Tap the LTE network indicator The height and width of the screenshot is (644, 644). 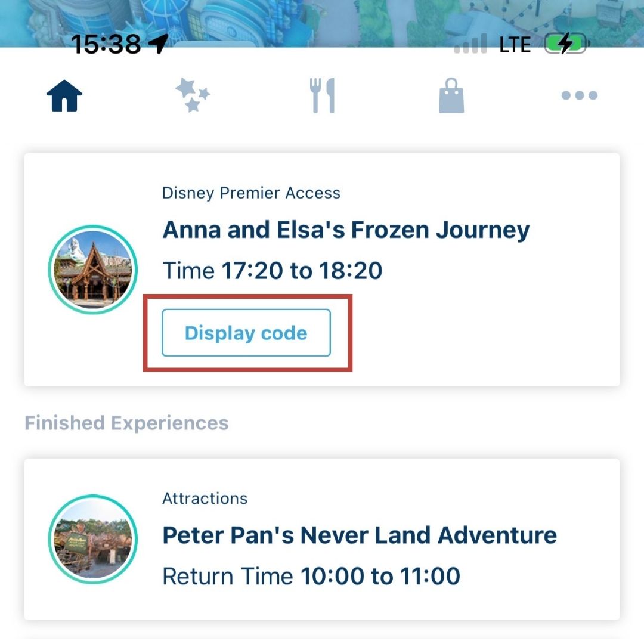515,44
